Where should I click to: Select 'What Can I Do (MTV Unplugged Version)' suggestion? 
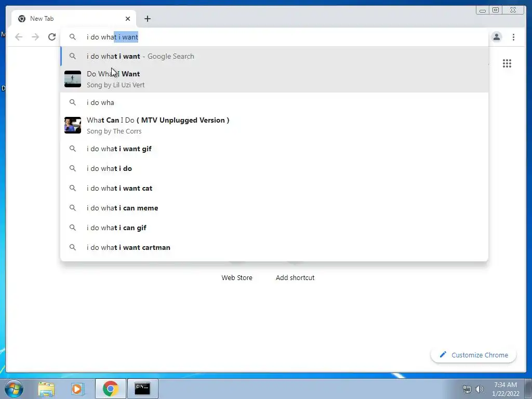coord(274,125)
